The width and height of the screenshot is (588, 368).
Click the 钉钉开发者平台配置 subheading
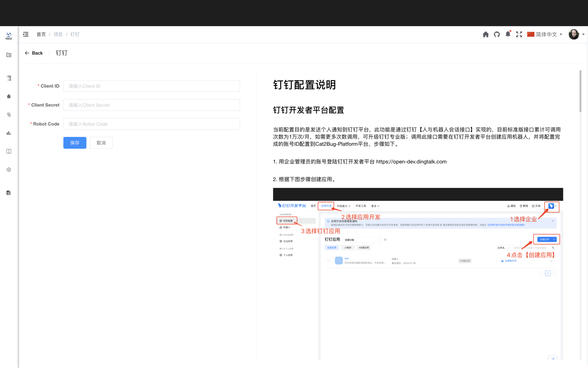point(309,110)
